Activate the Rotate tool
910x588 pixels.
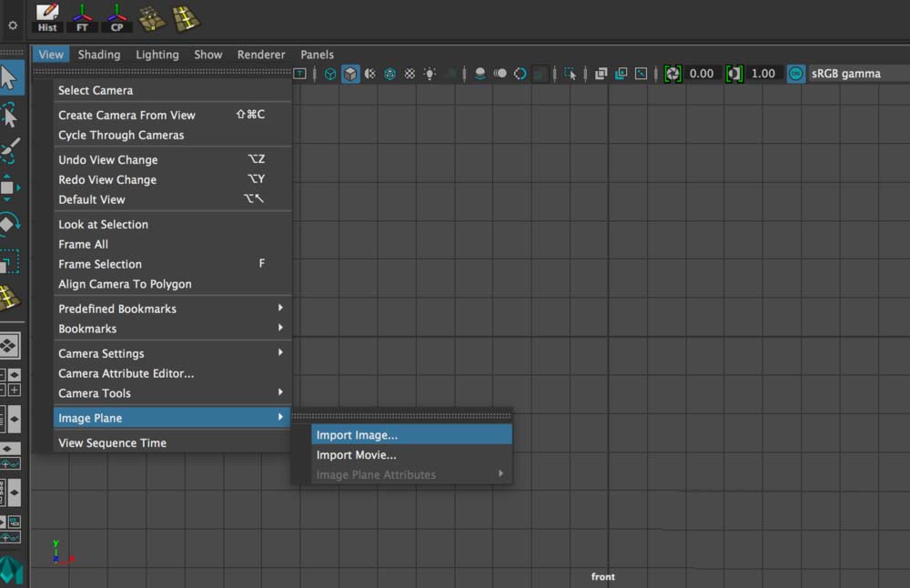[11, 221]
